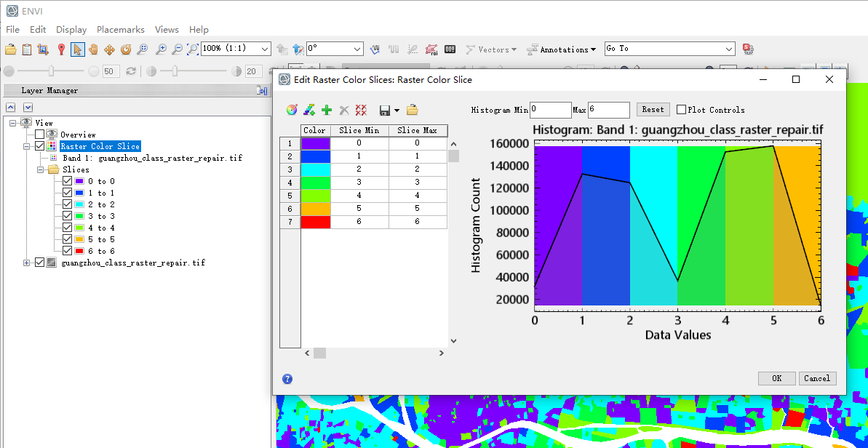Click the notifications gear icon with red badge
This screenshot has height=448, width=868.
[x=749, y=49]
